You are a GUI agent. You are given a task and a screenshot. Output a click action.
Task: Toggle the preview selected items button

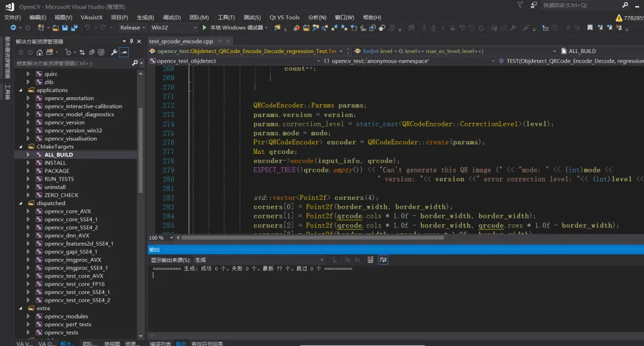coord(123,52)
